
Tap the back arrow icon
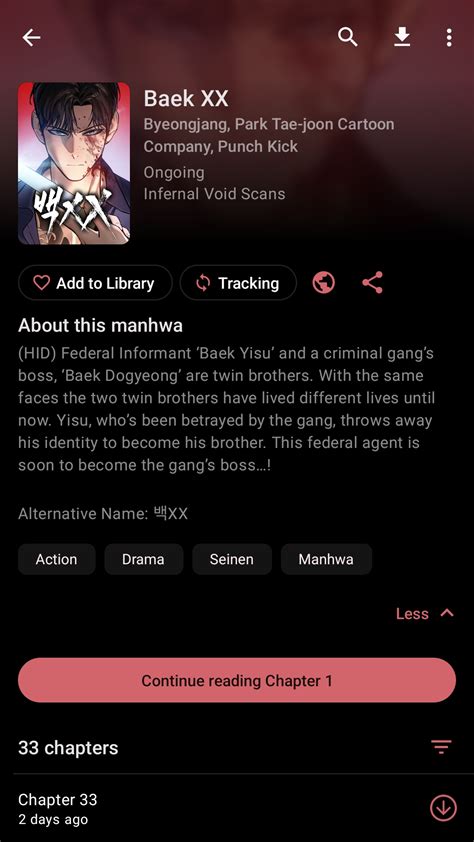(x=31, y=38)
